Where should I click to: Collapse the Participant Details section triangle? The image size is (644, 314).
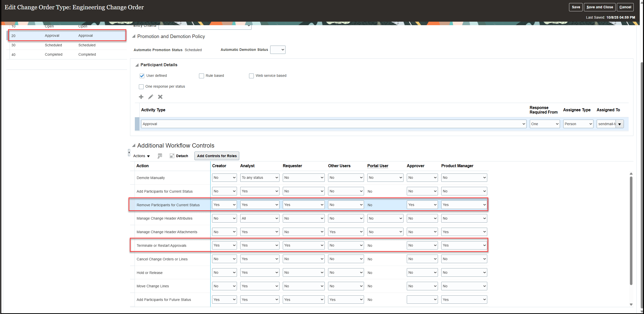(x=137, y=65)
